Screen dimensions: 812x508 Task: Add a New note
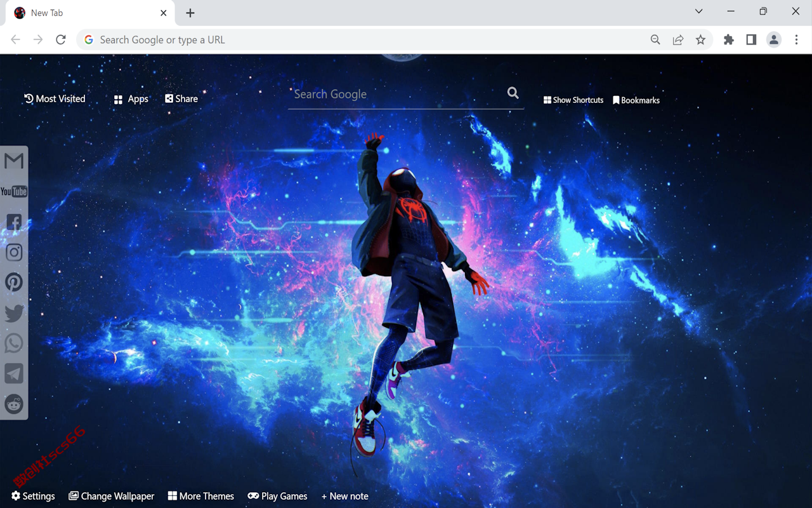point(344,496)
